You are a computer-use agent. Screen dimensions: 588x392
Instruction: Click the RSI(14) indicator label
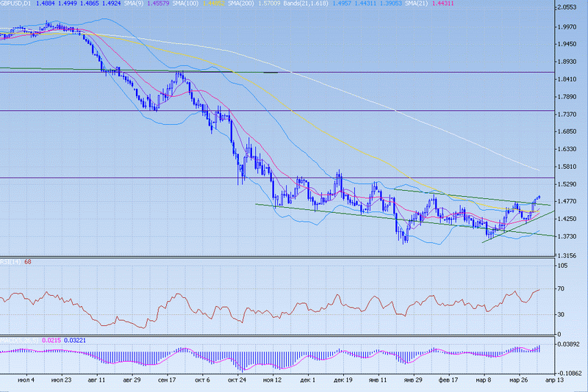tap(10, 263)
